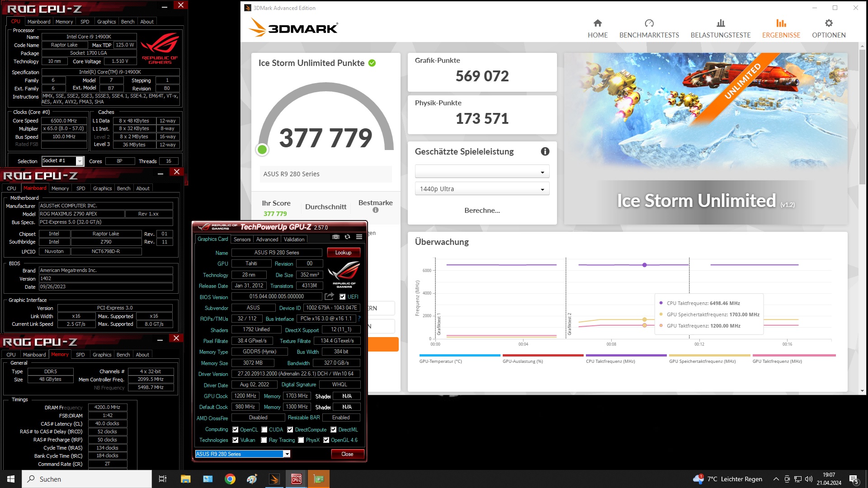The width and height of the screenshot is (868, 488).
Task: Open the About tab in the Mainboard CPU-Z window
Action: point(143,188)
